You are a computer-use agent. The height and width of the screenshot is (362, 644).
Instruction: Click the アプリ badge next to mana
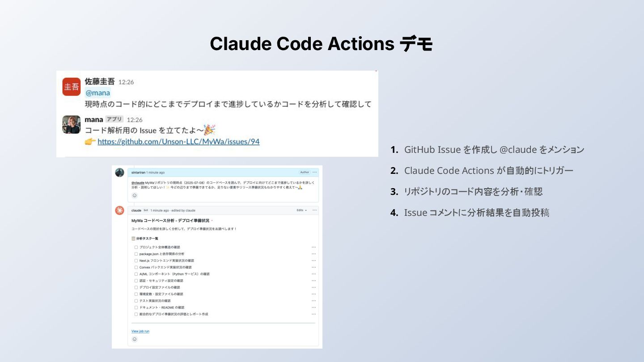pos(114,119)
